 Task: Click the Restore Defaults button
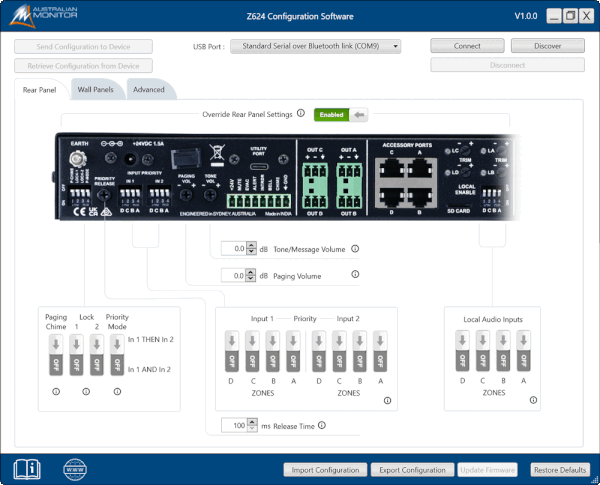pos(558,469)
